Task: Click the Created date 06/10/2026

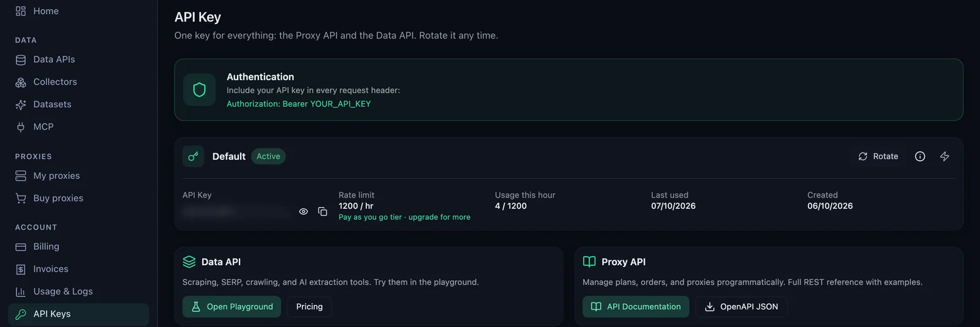Action: tap(830, 206)
